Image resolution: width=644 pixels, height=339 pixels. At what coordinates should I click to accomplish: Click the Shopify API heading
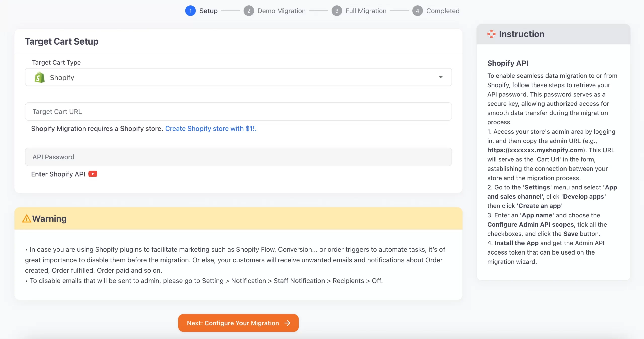tap(508, 63)
